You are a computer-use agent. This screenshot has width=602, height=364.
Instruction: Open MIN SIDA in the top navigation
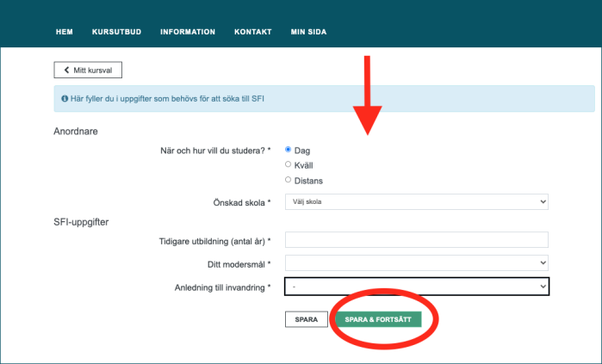(x=308, y=32)
